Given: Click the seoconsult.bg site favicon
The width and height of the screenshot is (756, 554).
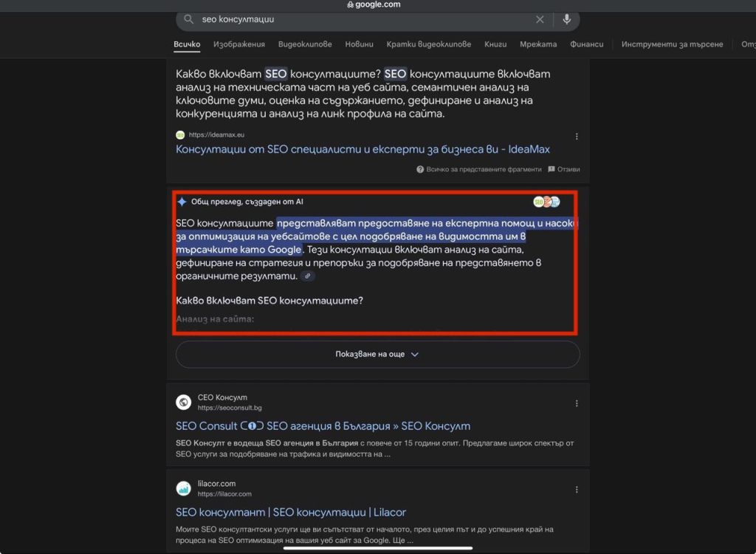Looking at the screenshot, I should click(183, 402).
